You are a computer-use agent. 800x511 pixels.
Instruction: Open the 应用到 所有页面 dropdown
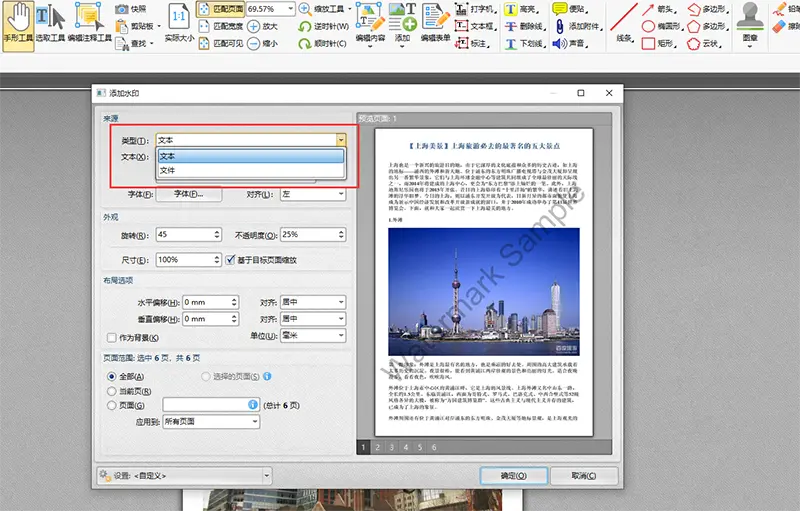coord(211,421)
